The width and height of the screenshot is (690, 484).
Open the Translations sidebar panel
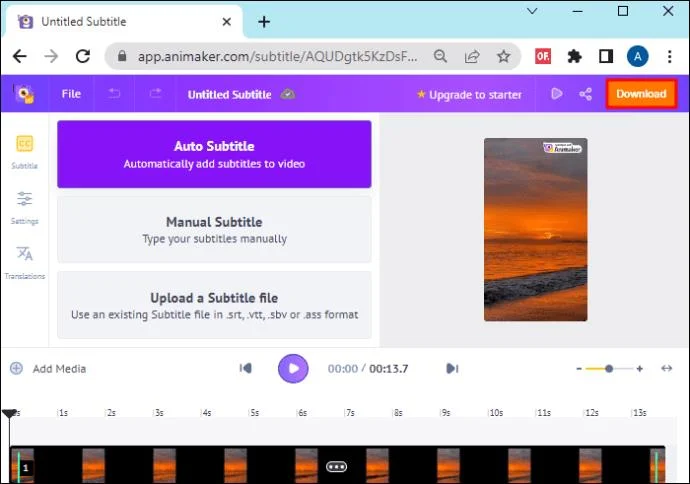25,262
